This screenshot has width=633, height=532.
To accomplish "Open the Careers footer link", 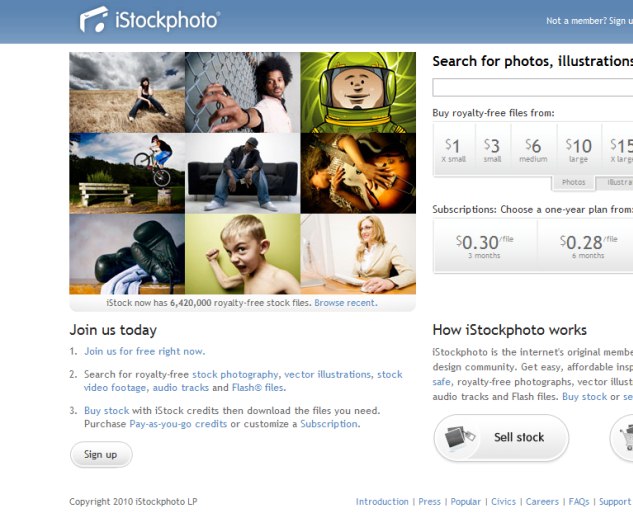I will (x=542, y=502).
